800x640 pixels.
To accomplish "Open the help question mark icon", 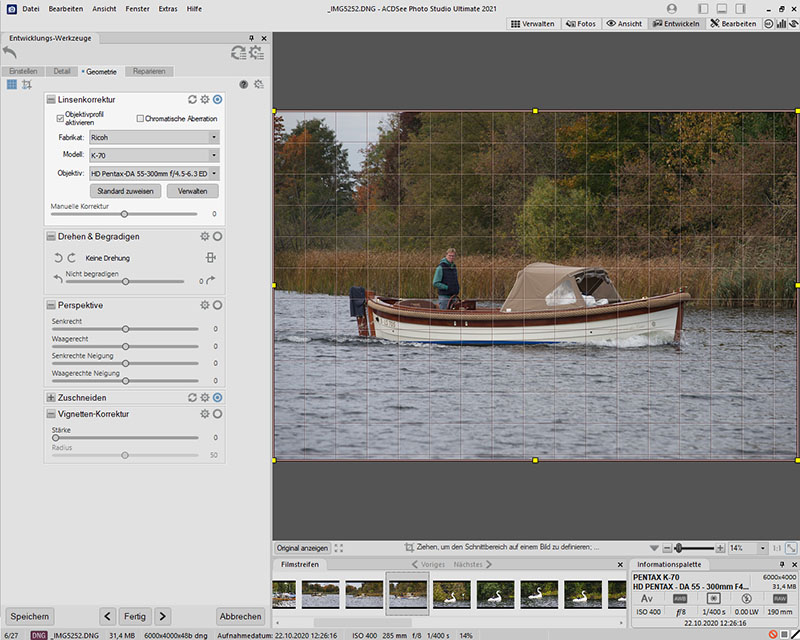I will [x=243, y=85].
